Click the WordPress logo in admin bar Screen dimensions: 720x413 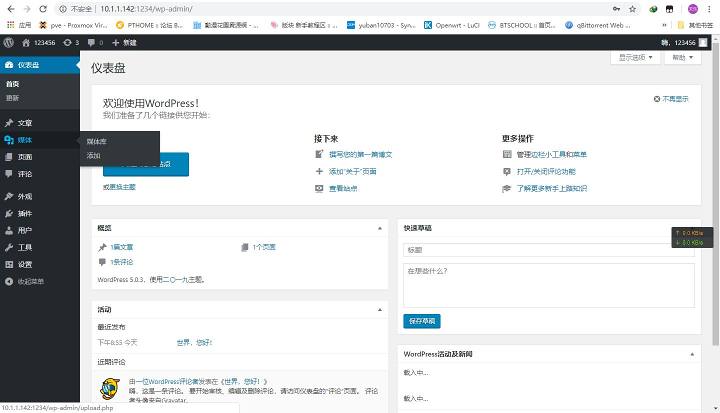8,42
